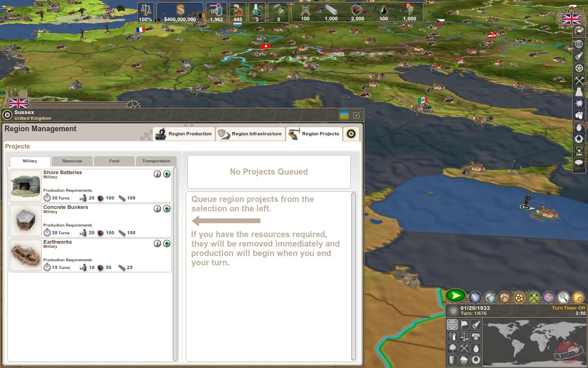Toggle the flag map mode filter

coord(464,325)
